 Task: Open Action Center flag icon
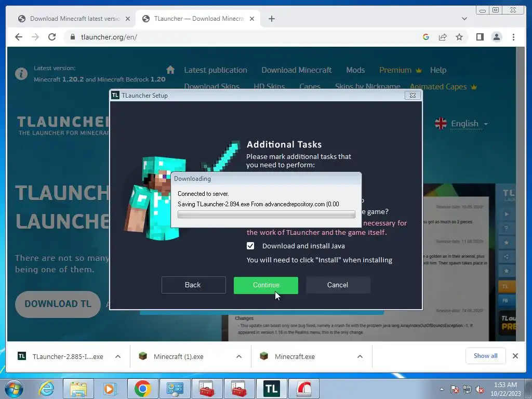point(455,390)
